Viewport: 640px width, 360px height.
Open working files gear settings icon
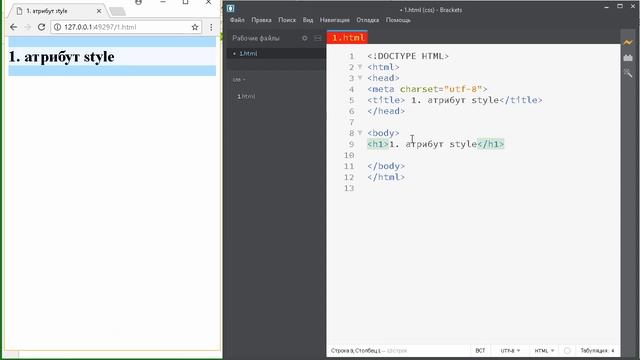coord(304,38)
